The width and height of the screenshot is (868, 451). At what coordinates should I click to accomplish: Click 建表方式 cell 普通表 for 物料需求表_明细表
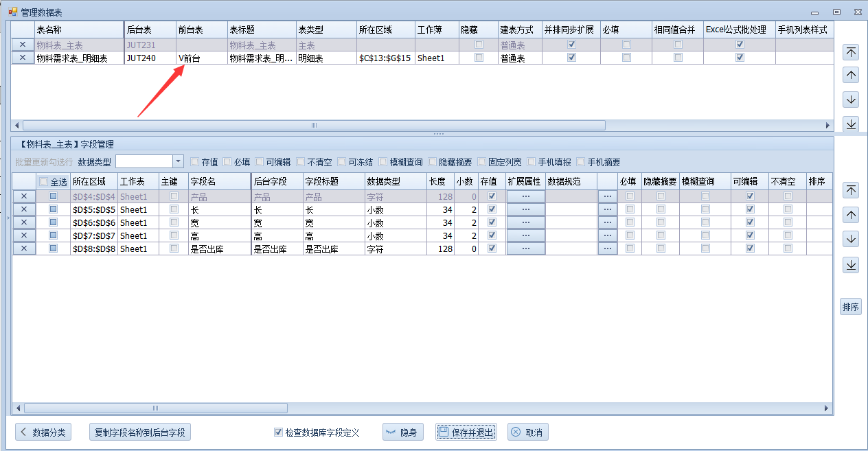click(x=519, y=58)
